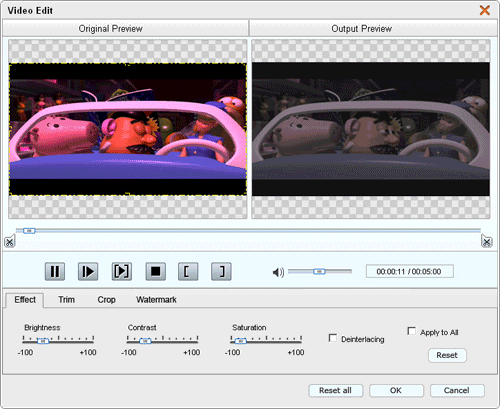This screenshot has width=500, height=409.
Task: Click the speaker volume icon
Action: click(278, 272)
